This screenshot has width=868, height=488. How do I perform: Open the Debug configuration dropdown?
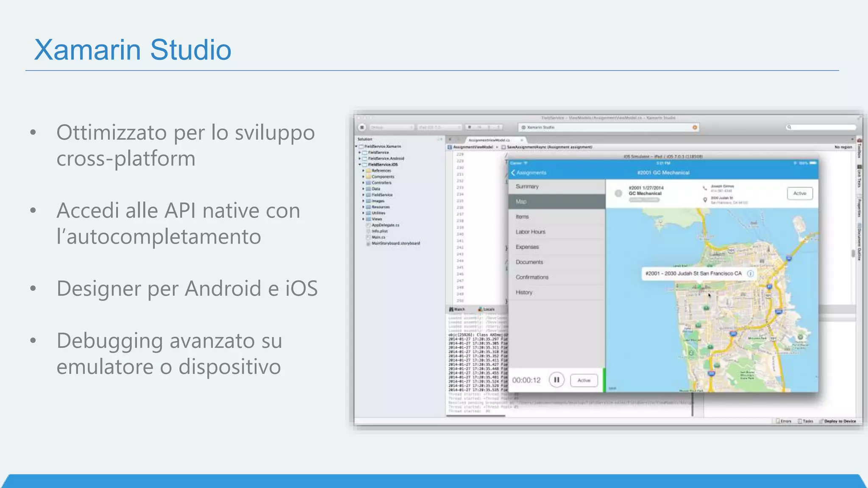pyautogui.click(x=391, y=127)
